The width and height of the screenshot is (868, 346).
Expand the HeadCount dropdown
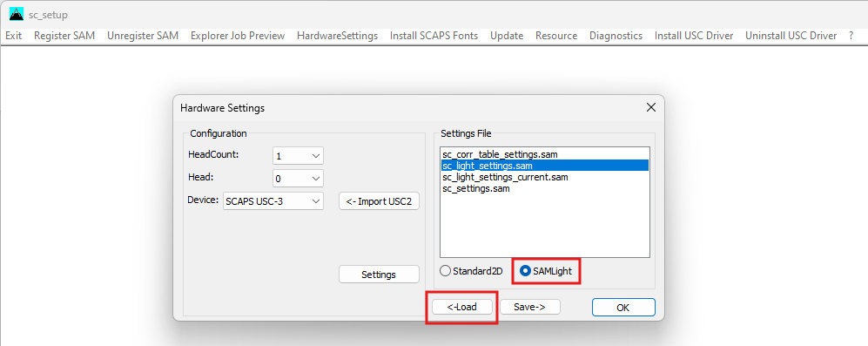(298, 156)
